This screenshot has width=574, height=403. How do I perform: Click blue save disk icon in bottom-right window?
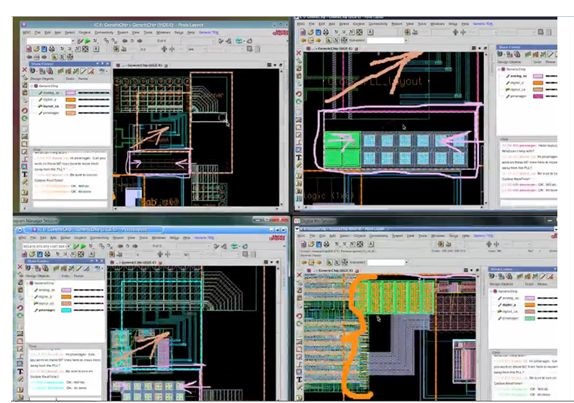click(318, 244)
